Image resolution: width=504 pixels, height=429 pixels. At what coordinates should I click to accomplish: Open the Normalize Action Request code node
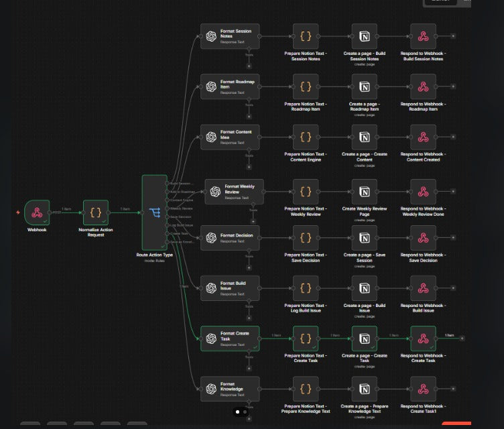point(96,212)
